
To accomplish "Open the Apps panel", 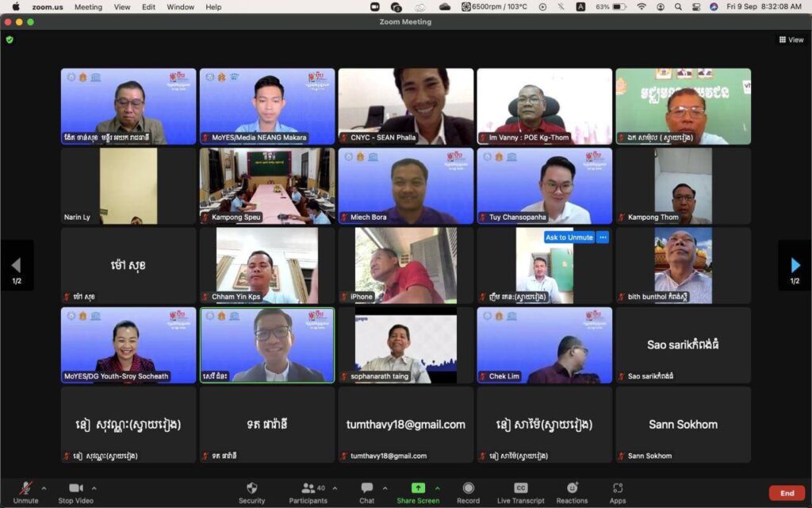I will 618,488.
